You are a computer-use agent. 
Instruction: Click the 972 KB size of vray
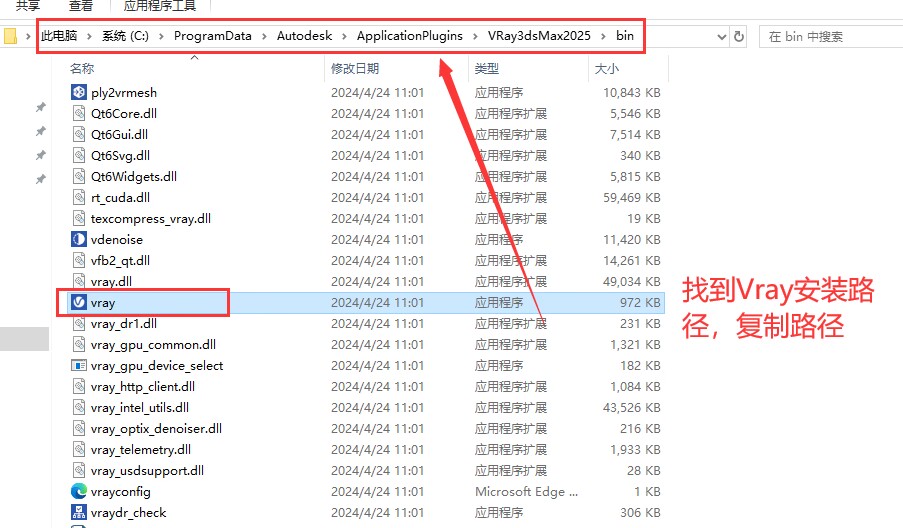640,302
